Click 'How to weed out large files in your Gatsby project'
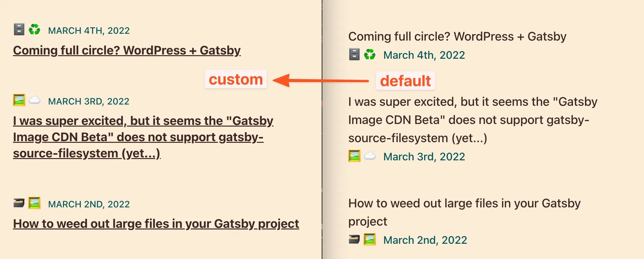Viewport: 644px width, 259px height. coord(156,224)
